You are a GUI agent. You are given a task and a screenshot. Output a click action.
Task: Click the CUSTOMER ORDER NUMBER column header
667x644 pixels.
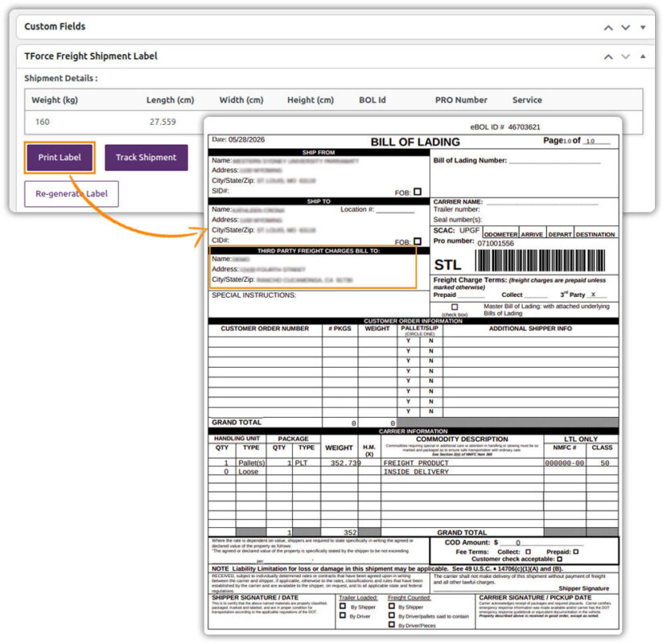point(265,328)
